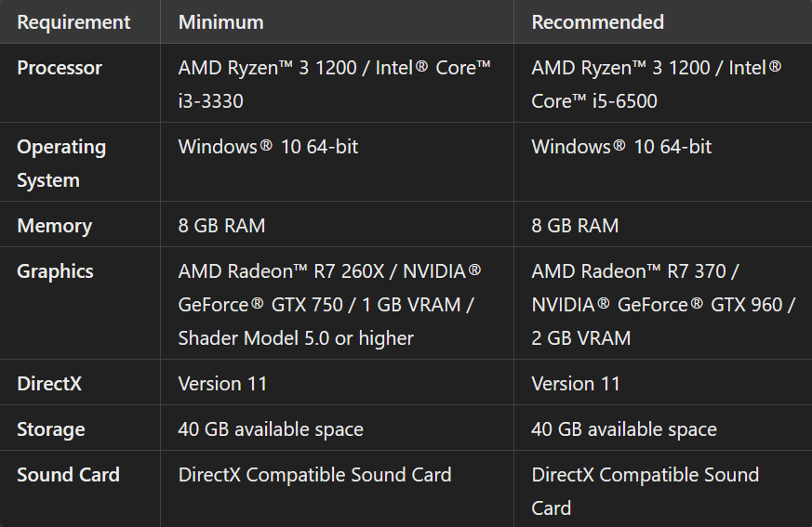Select the Processor row label
Screen dimensions: 812x527
[60, 68]
